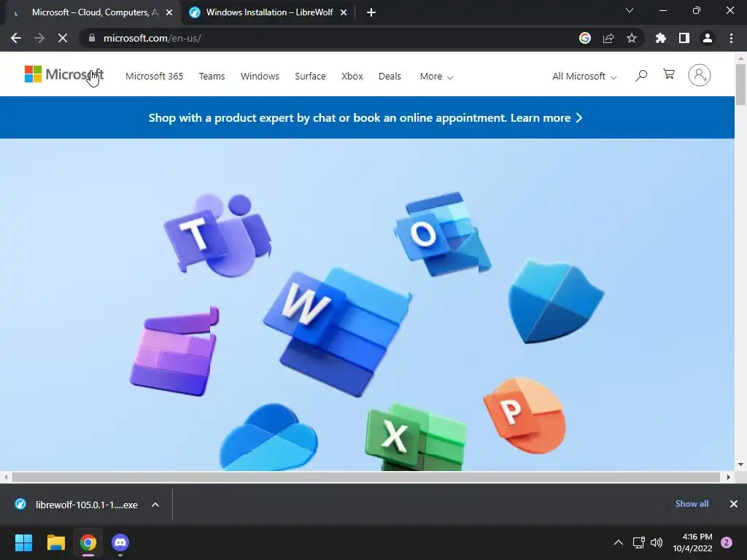Open the side panel icon
747x560 pixels.
684,38
